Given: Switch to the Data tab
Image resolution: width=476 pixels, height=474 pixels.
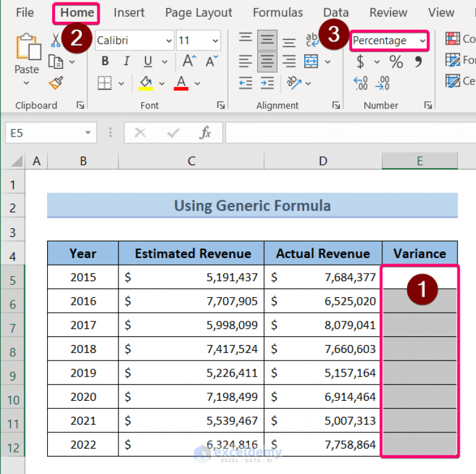Looking at the screenshot, I should click(x=336, y=13).
